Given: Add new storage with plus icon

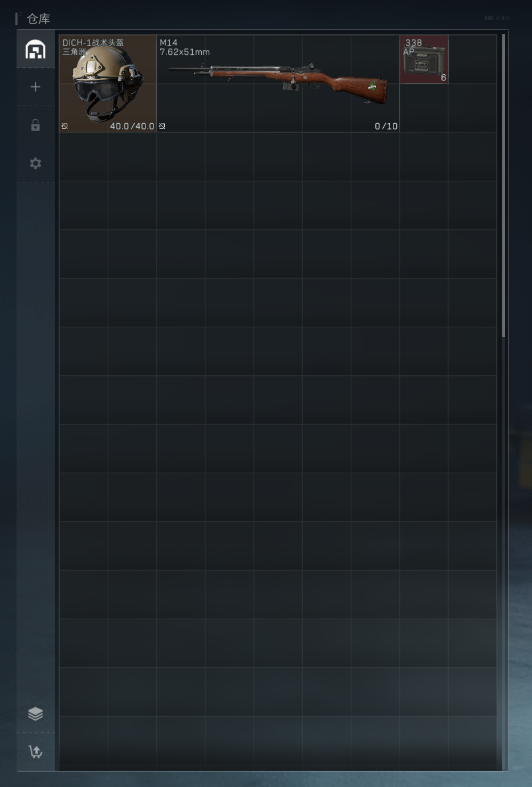Looking at the screenshot, I should coord(35,87).
